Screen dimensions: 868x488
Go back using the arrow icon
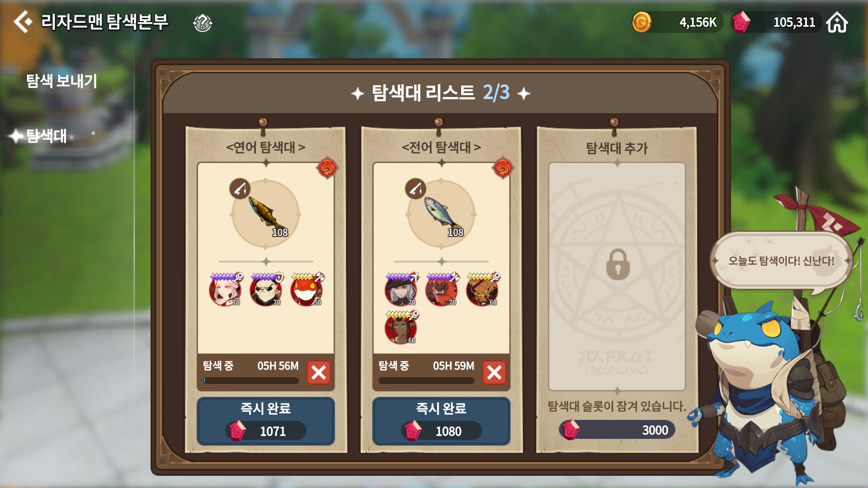click(23, 22)
